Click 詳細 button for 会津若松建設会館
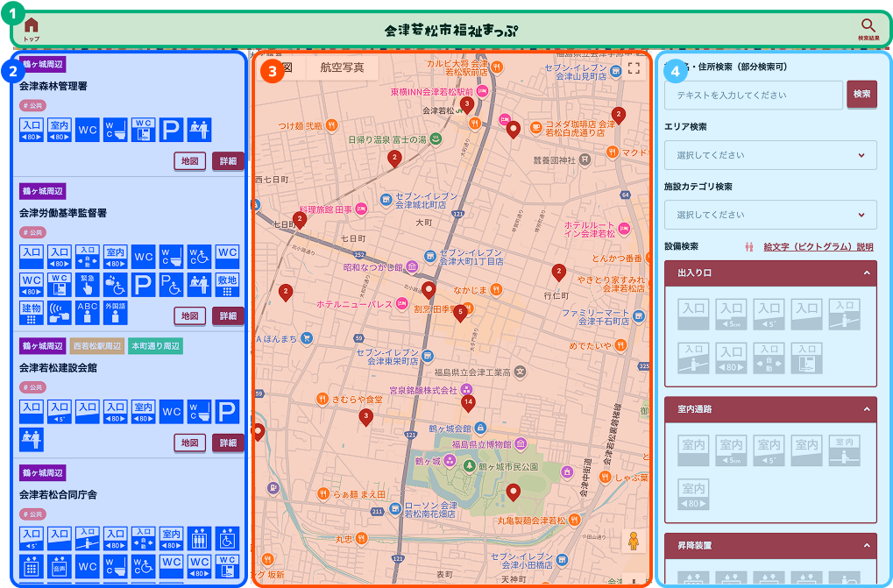This screenshot has height=588, width=893. click(229, 443)
